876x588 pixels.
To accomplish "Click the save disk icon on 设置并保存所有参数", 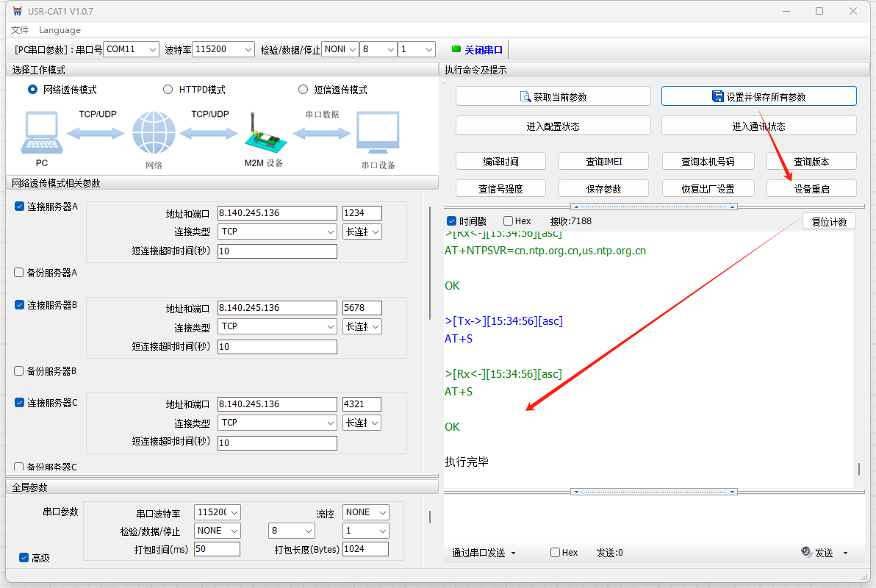I will [x=718, y=96].
